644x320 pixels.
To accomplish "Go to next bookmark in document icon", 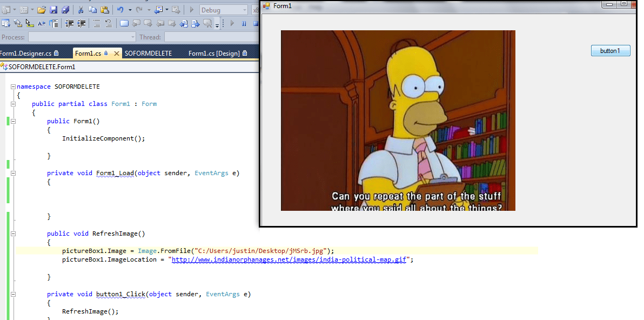I will coord(196,23).
